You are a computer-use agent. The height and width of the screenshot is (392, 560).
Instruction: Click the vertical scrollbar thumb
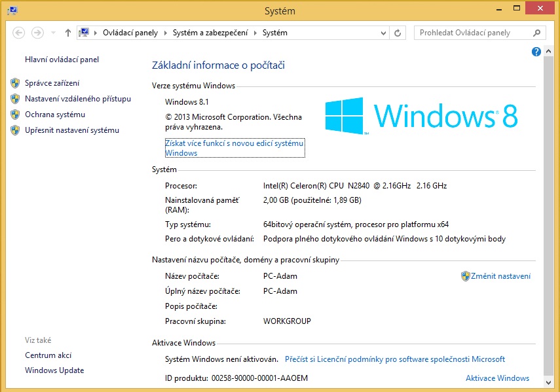pos(549,216)
